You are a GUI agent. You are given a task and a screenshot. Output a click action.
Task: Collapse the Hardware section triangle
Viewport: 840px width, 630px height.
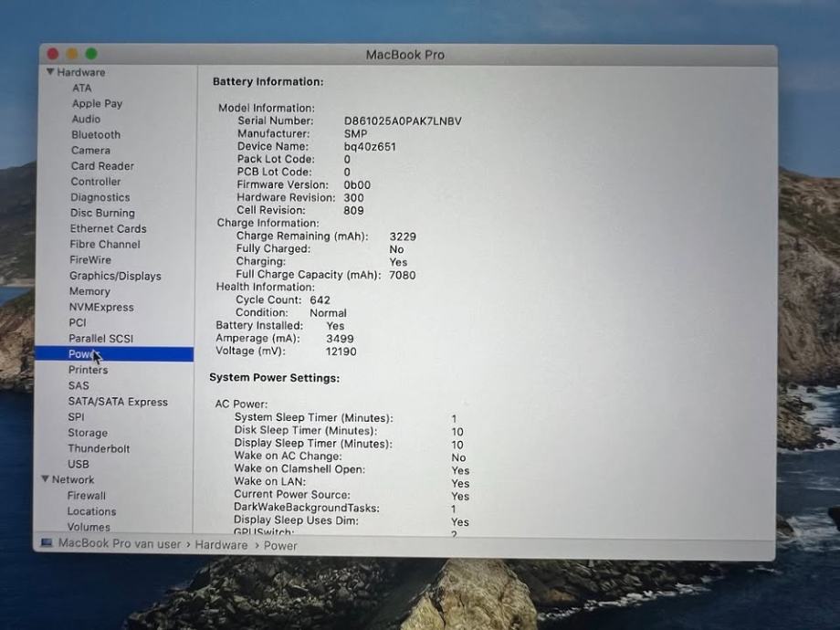coord(50,72)
